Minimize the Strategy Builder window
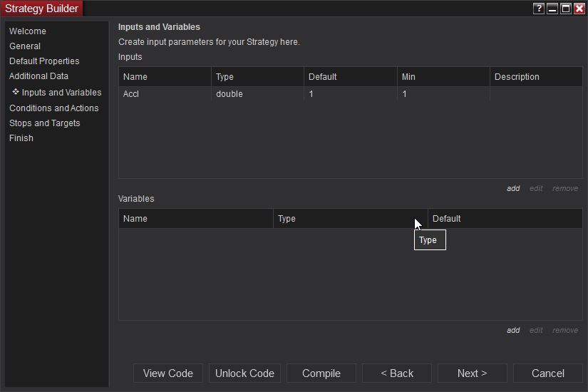This screenshot has width=588, height=392. (552, 9)
